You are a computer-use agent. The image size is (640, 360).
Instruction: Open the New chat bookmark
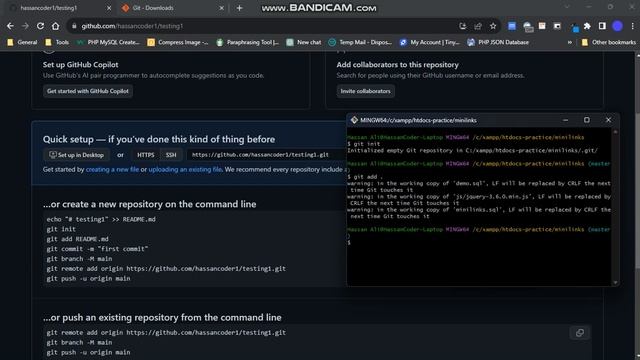[303, 42]
